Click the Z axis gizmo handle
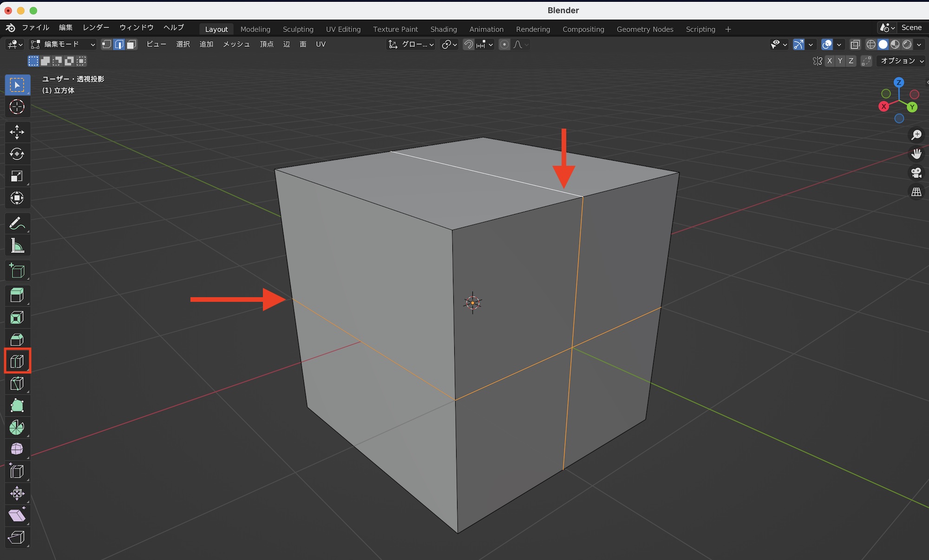 click(x=899, y=83)
